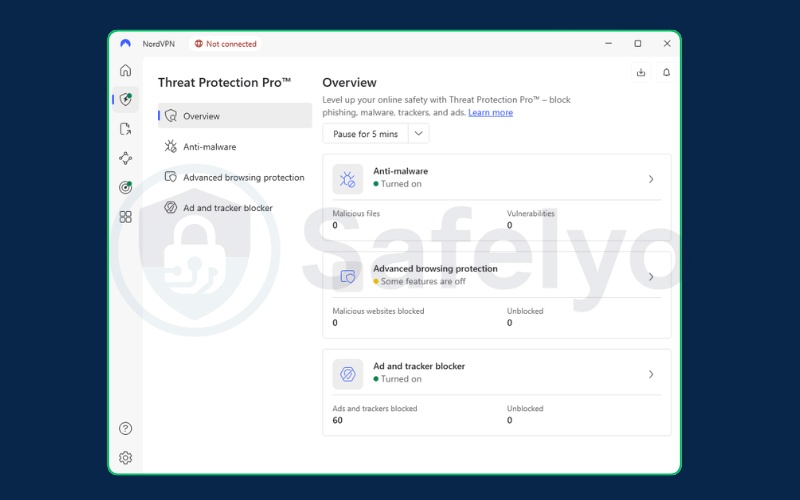Click the Anti-malware card title
The image size is (800, 500).
[x=401, y=171]
